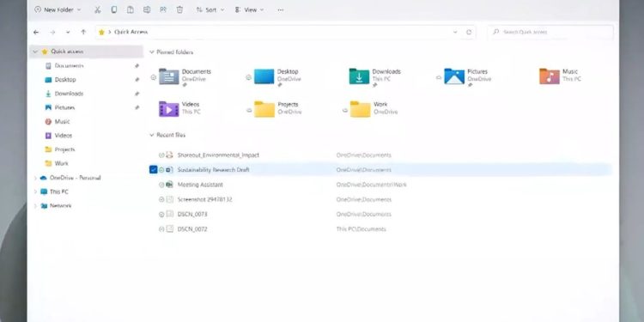This screenshot has width=644, height=322.
Task: Click the Search Quick access field
Action: [550, 32]
